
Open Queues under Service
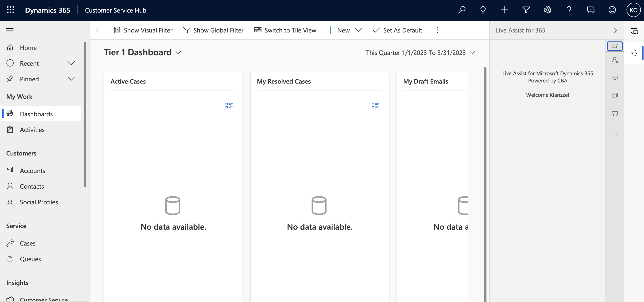tap(41, 259)
